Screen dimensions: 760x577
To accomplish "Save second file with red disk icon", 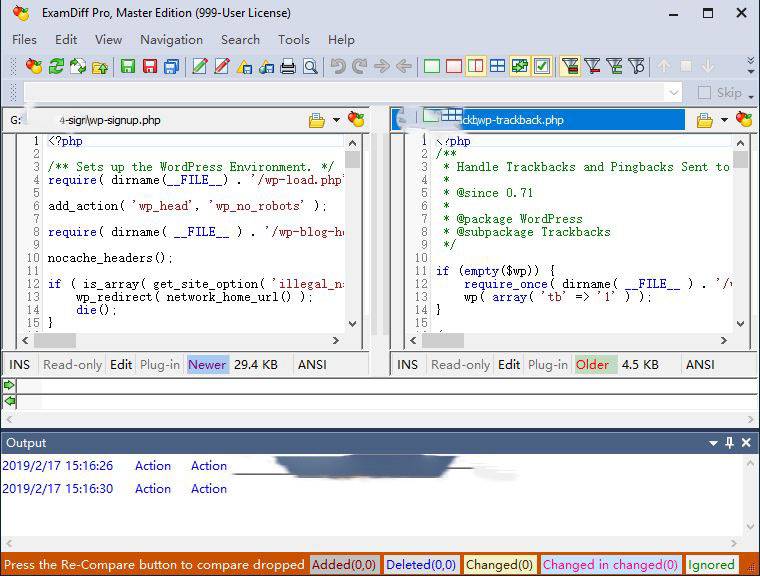I will pos(150,66).
